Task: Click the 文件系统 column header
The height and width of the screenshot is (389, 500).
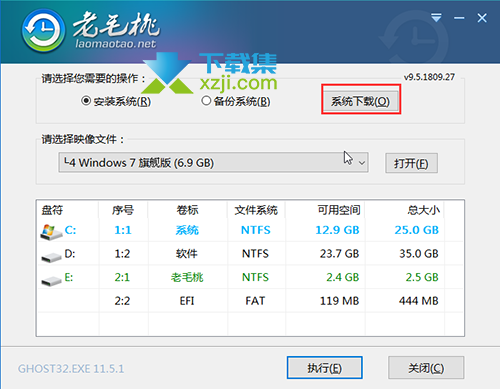Action: tap(256, 210)
